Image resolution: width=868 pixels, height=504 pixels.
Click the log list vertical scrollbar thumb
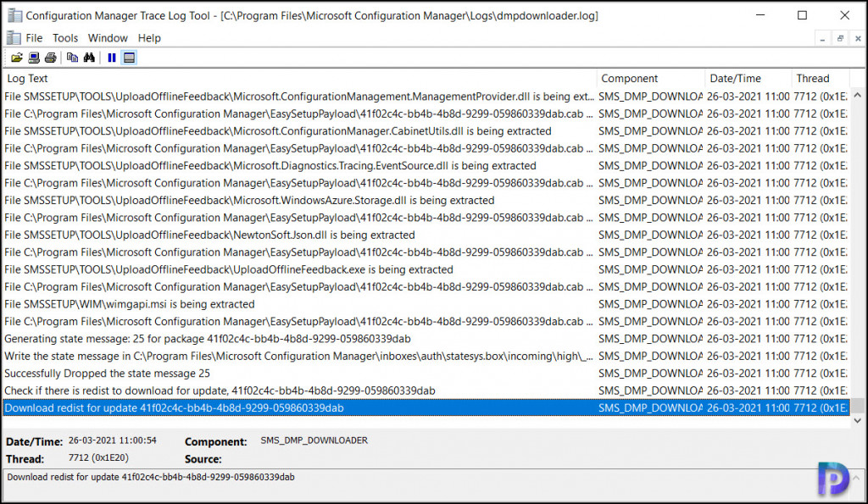[858, 406]
